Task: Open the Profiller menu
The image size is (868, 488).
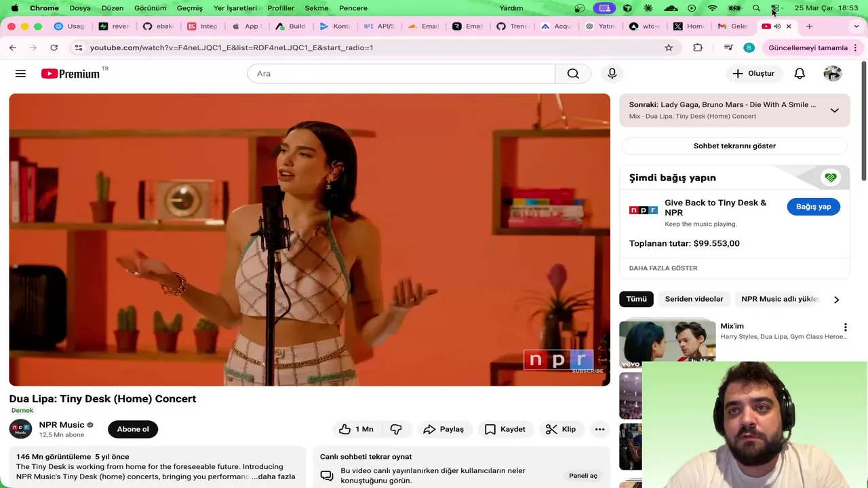Action: tap(281, 8)
